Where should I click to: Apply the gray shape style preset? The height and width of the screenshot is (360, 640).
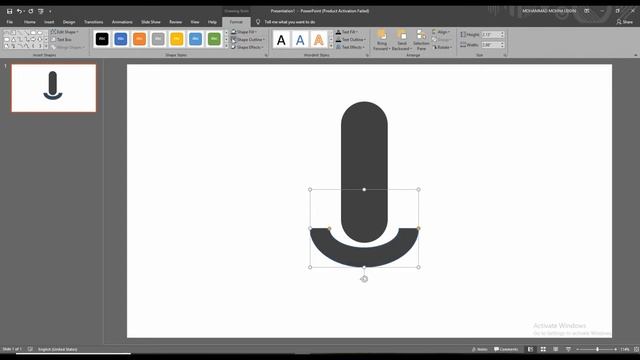(158, 39)
